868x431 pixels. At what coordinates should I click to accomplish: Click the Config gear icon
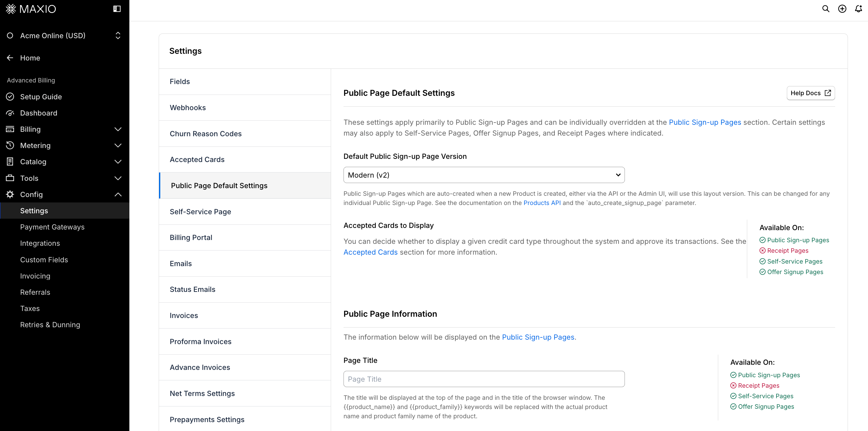[x=10, y=194]
